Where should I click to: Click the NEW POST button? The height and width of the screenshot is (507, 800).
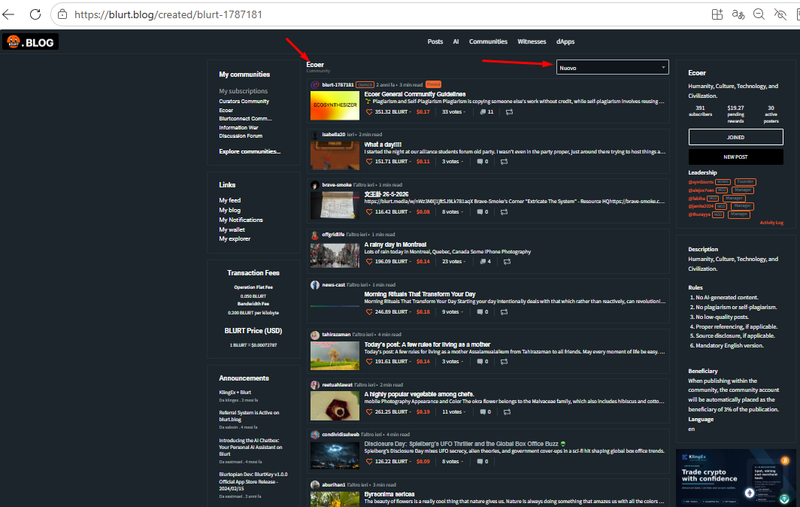736,157
